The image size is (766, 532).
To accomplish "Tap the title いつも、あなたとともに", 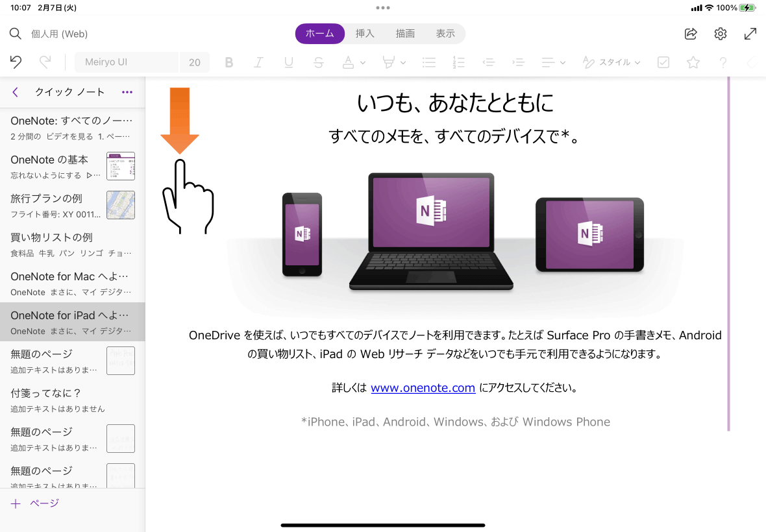I will click(x=455, y=103).
